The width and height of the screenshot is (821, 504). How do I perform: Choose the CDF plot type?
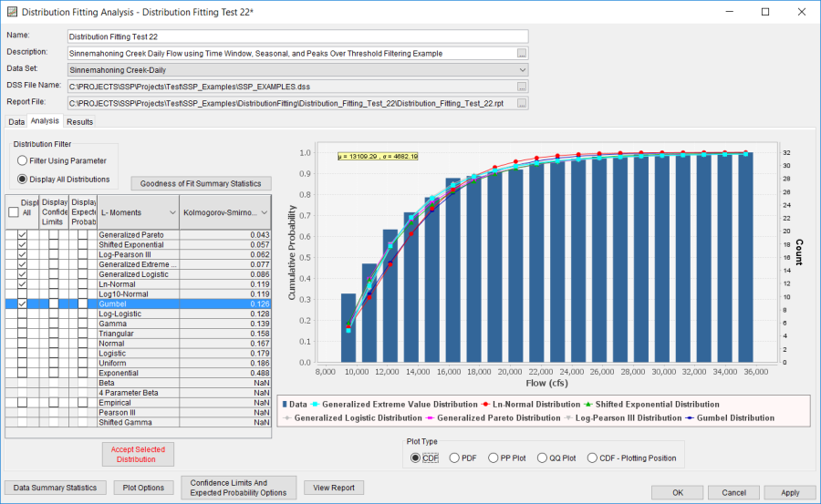[415, 458]
